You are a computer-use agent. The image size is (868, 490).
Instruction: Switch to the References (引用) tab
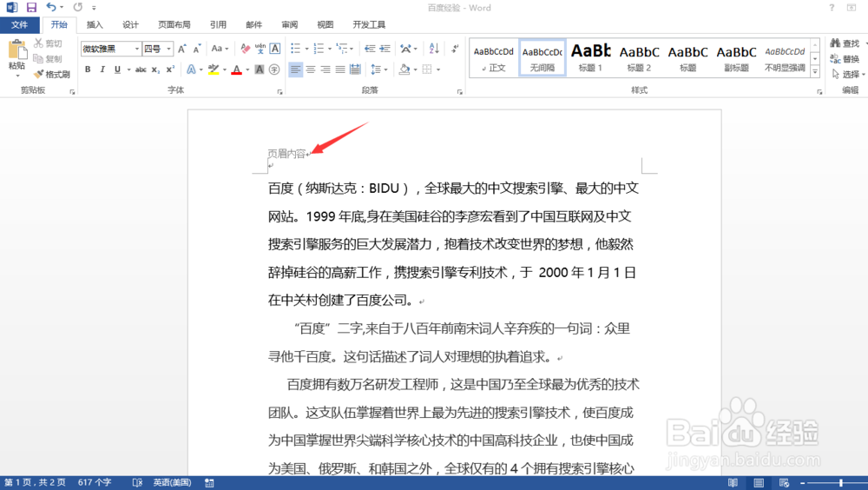(218, 24)
